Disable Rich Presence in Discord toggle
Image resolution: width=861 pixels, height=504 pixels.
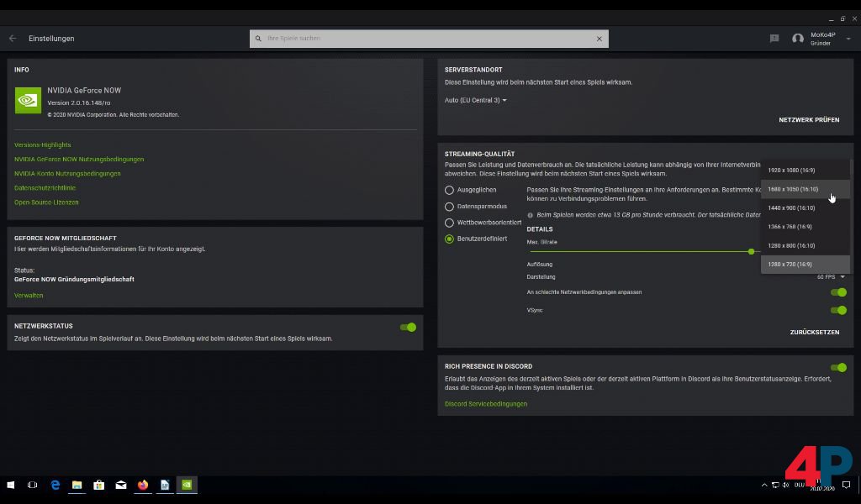click(838, 366)
